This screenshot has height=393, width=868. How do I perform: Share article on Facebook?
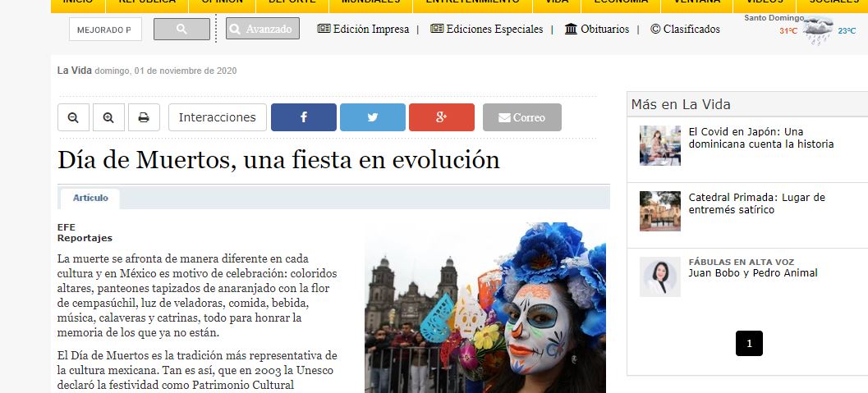[303, 117]
